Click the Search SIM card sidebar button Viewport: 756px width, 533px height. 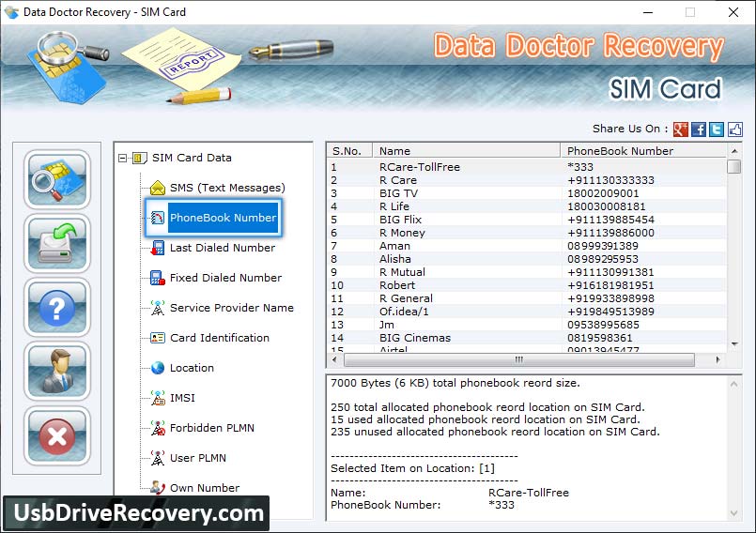point(57,180)
